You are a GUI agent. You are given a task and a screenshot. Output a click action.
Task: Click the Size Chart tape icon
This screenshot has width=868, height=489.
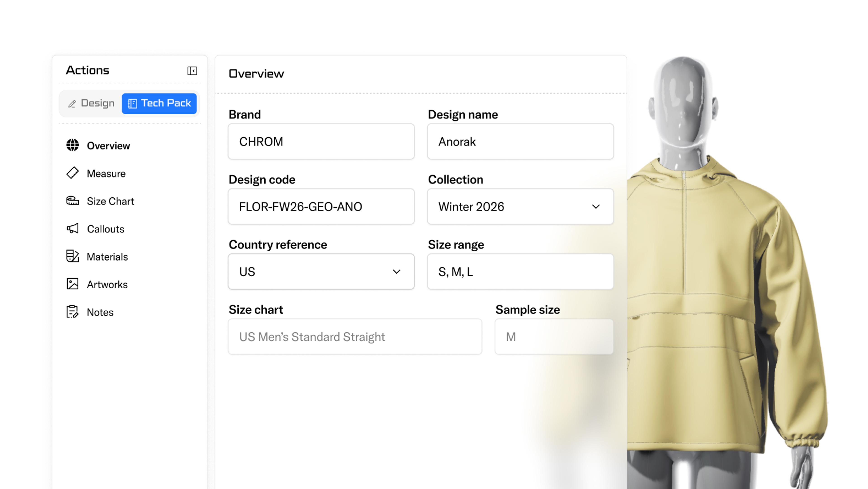72,201
